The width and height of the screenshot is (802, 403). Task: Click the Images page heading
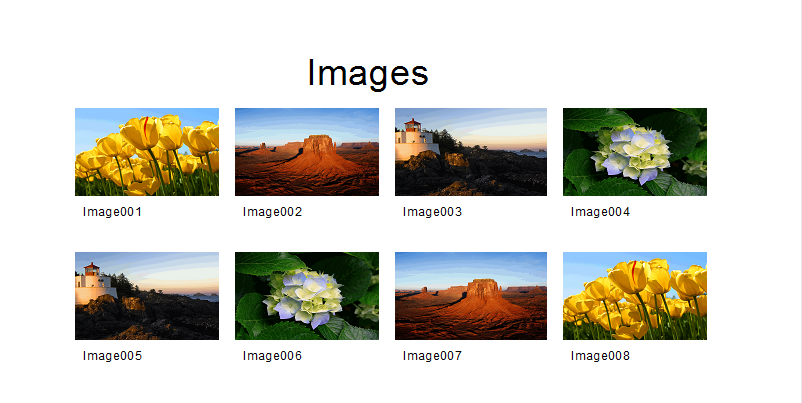[368, 74]
